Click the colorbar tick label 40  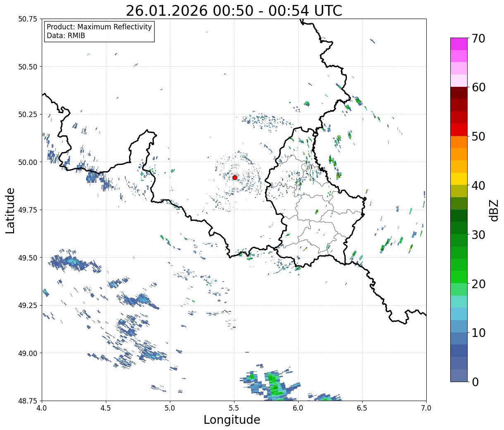pos(478,185)
